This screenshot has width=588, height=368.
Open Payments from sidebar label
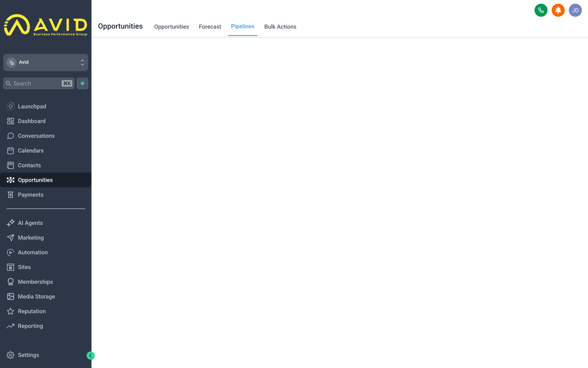[x=31, y=195]
